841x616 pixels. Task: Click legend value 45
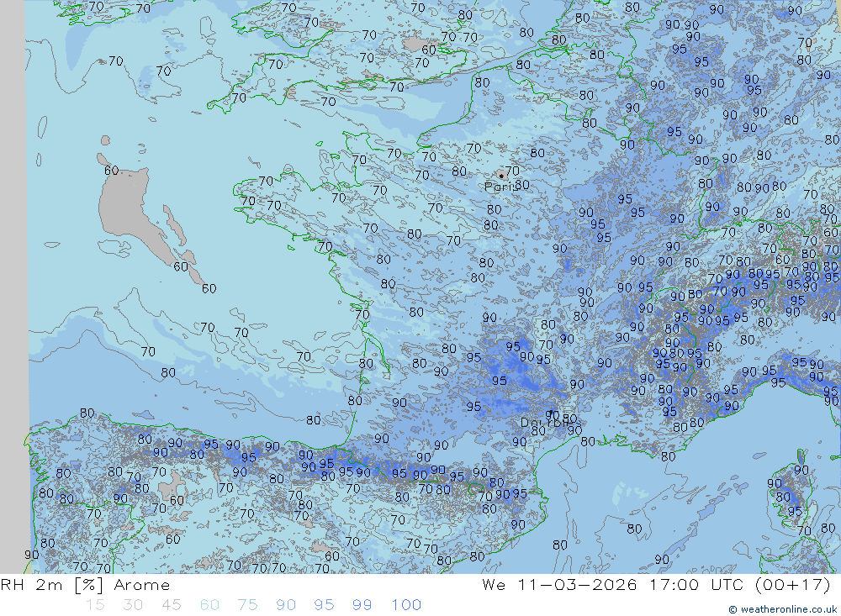coord(171,605)
